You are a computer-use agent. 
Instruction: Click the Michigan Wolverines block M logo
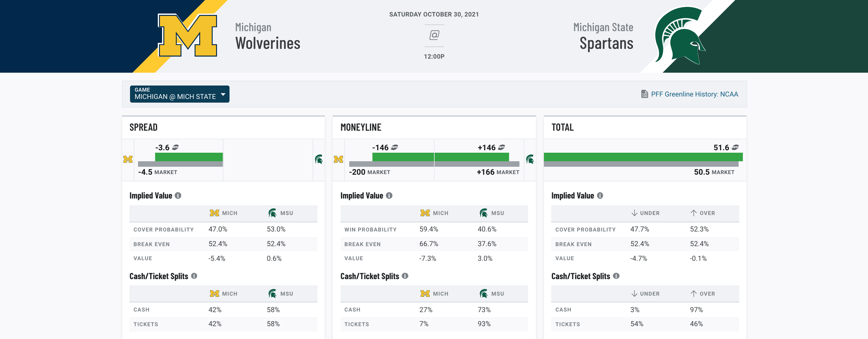coord(188,35)
